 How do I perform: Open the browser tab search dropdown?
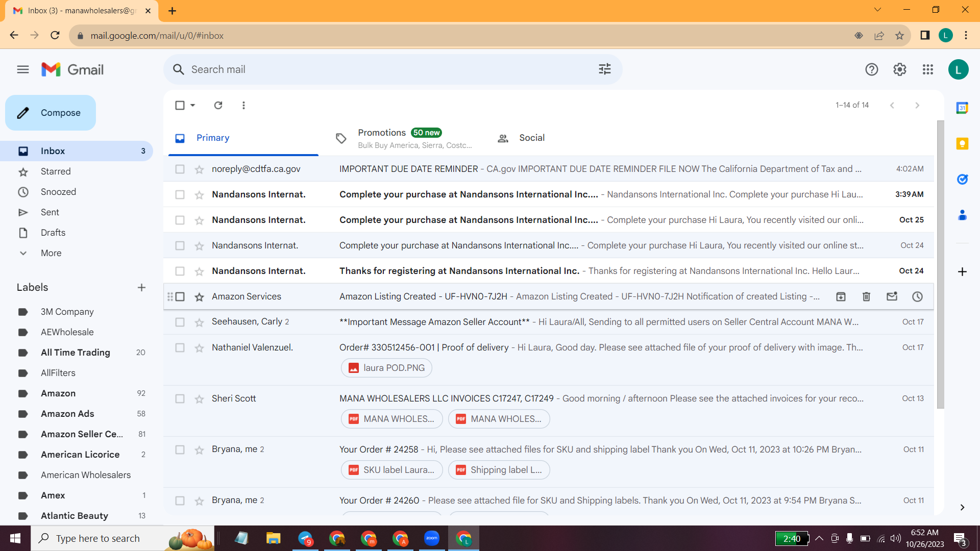(x=877, y=10)
